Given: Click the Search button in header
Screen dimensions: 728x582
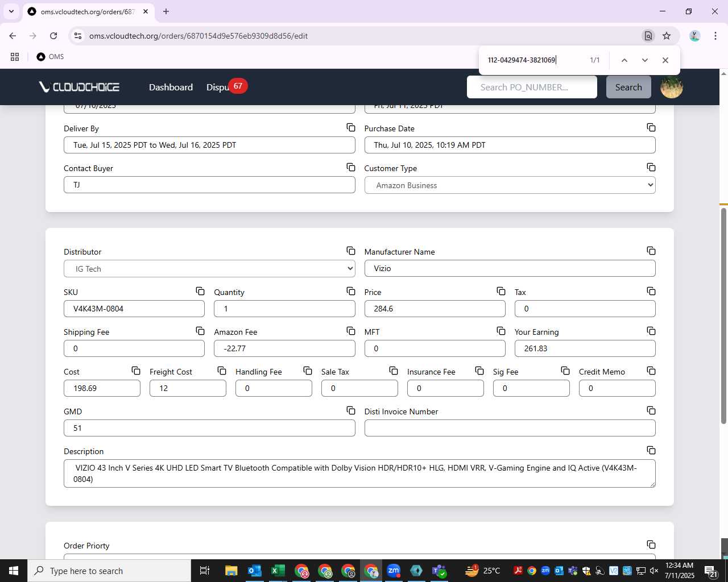Looking at the screenshot, I should tap(628, 87).
